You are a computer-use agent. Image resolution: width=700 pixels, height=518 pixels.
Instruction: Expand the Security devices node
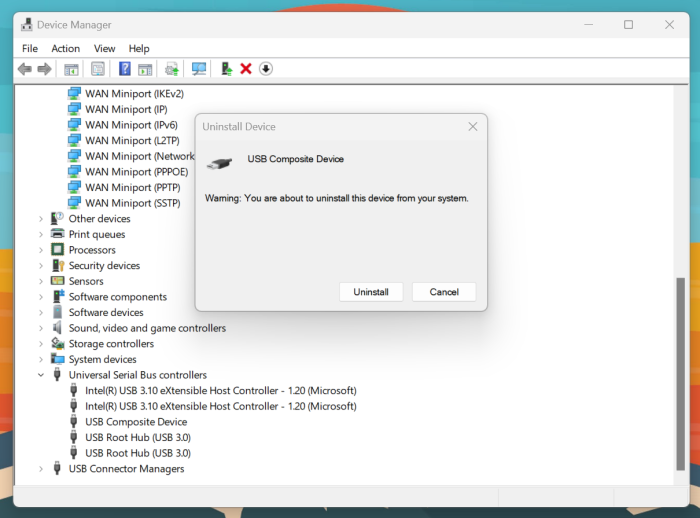tap(41, 266)
